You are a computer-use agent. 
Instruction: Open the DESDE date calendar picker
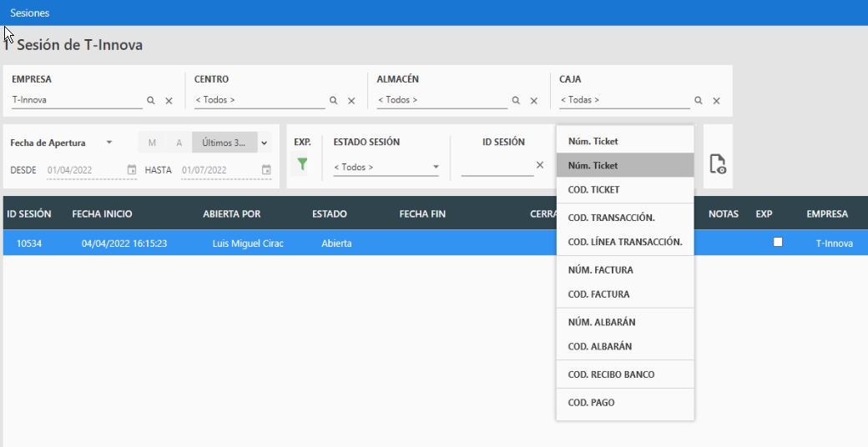[x=132, y=170]
